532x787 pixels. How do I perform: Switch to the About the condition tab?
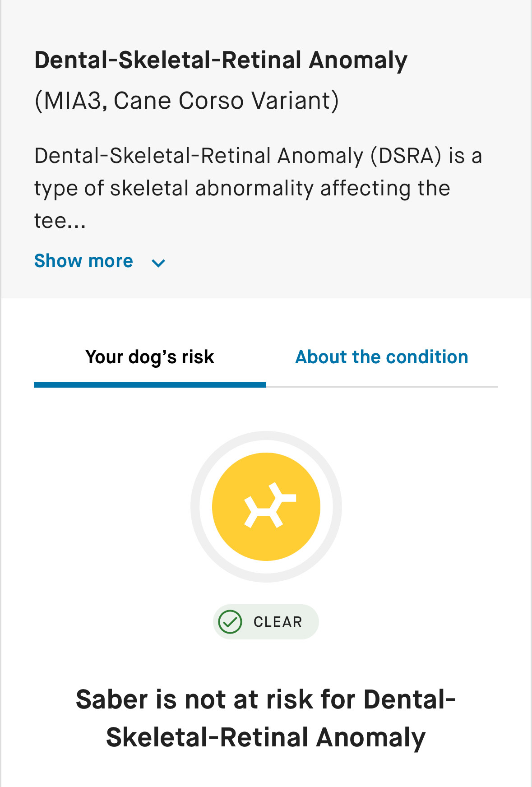(x=381, y=356)
